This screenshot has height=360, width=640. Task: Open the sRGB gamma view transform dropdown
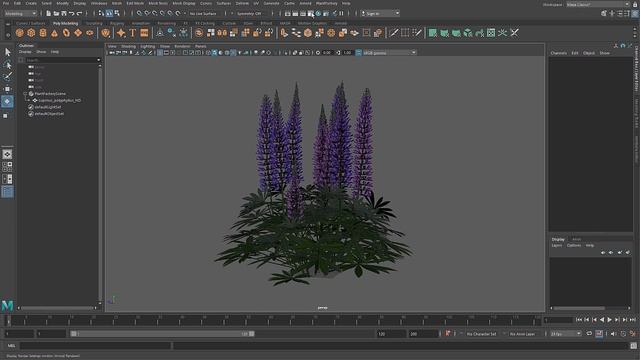(x=389, y=53)
